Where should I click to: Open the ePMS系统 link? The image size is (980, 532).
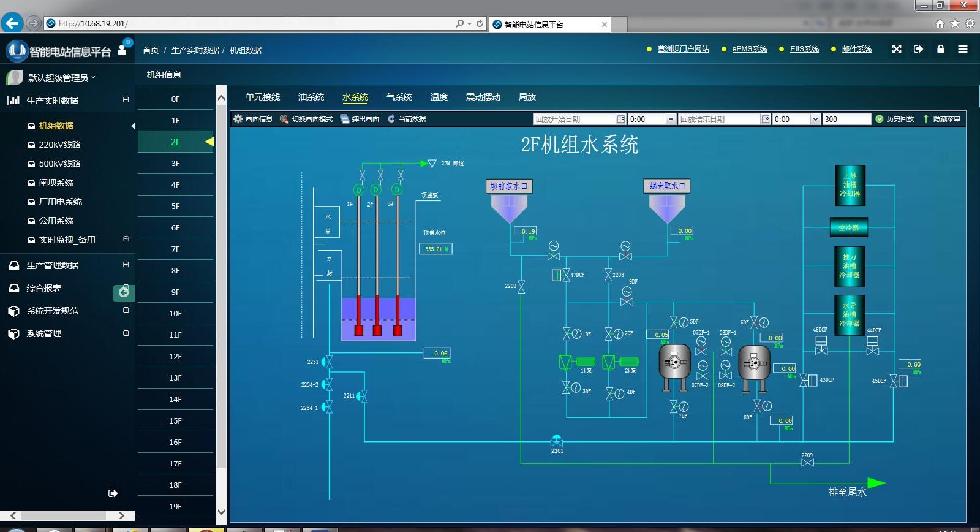pos(750,49)
